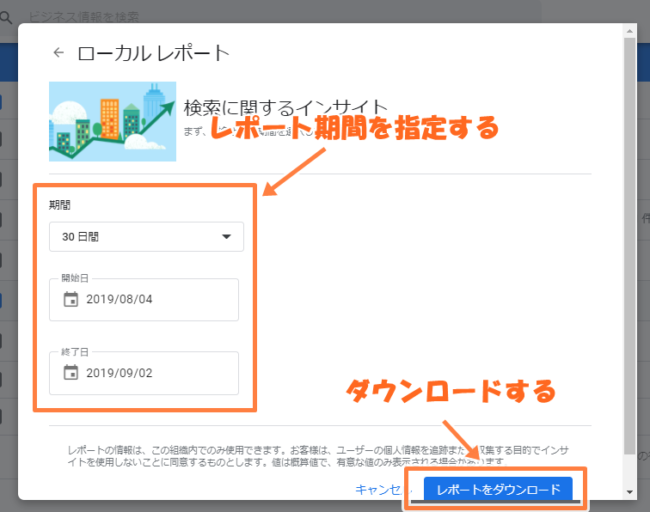
Task: Click the 検索に関するインサイト heading text
Action: click(286, 108)
